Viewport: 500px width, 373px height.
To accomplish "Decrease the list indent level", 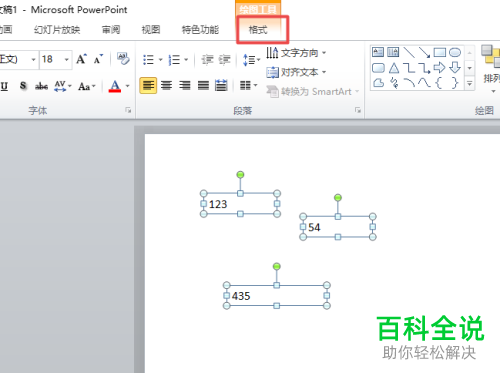I will (x=207, y=60).
